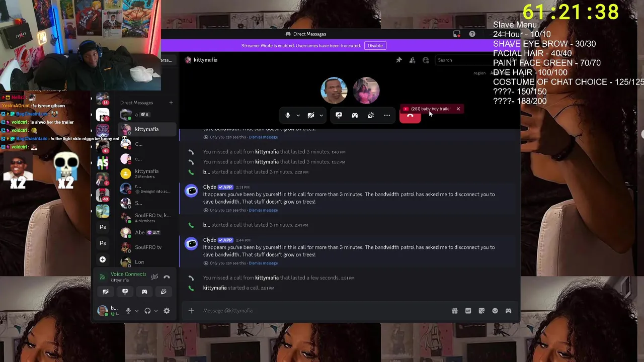This screenshot has height=362, width=644.
Task: Dismiss the 2:31 PM Clyde message
Action: coord(263,210)
